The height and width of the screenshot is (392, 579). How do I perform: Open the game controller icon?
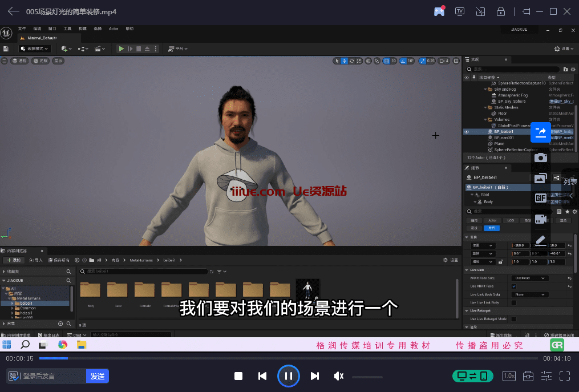pyautogui.click(x=439, y=11)
